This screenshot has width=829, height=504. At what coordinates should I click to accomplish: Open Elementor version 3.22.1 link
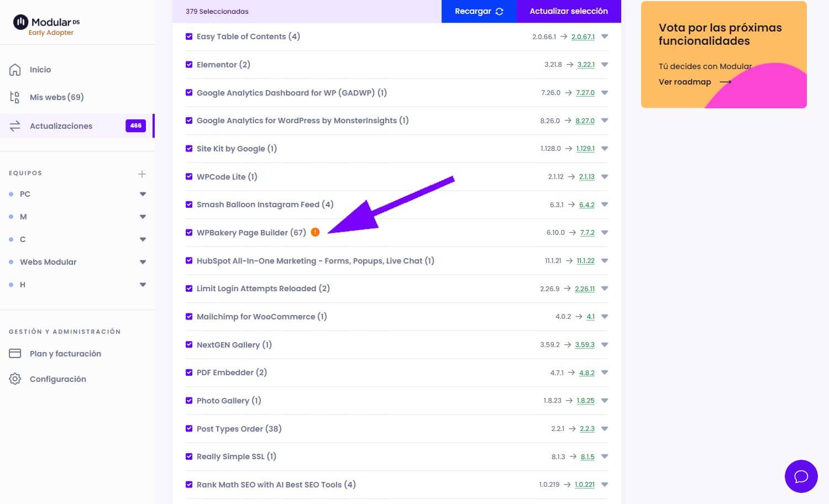(586, 65)
